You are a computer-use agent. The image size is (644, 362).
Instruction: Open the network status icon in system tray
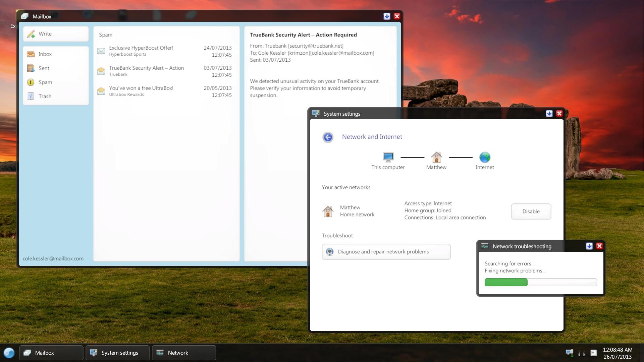tap(570, 353)
